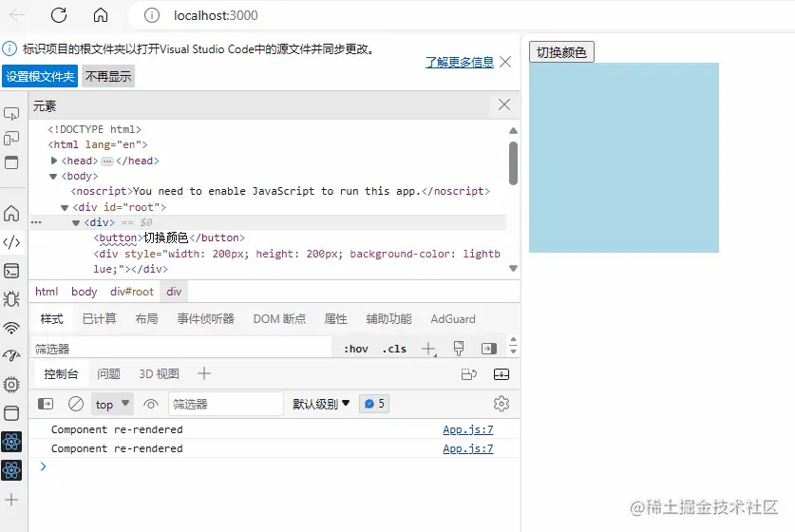Click the inspect element picker icon

coord(11,114)
